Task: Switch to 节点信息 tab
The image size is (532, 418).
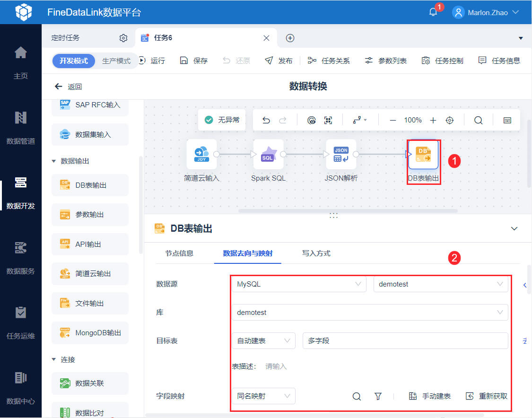Action: [179, 253]
